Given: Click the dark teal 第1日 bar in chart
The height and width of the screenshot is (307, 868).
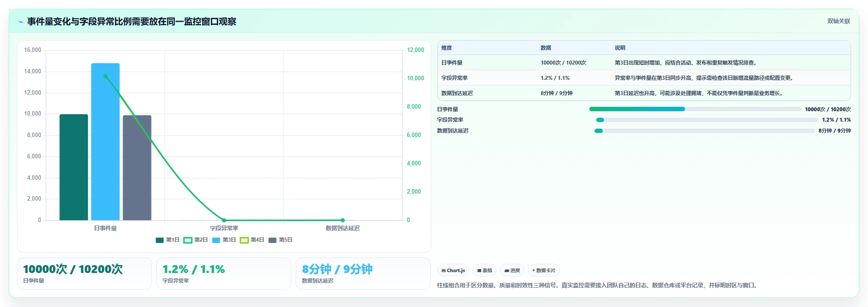Looking at the screenshot, I should pyautogui.click(x=74, y=167).
